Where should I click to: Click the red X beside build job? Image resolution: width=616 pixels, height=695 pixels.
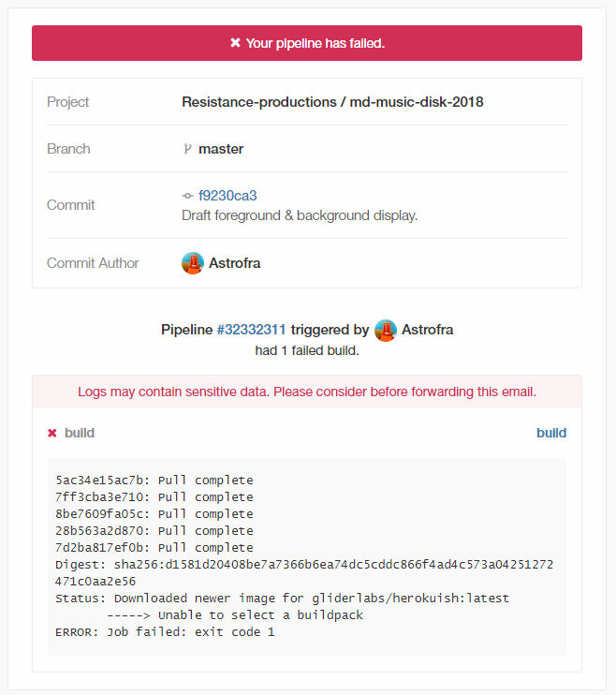click(52, 433)
